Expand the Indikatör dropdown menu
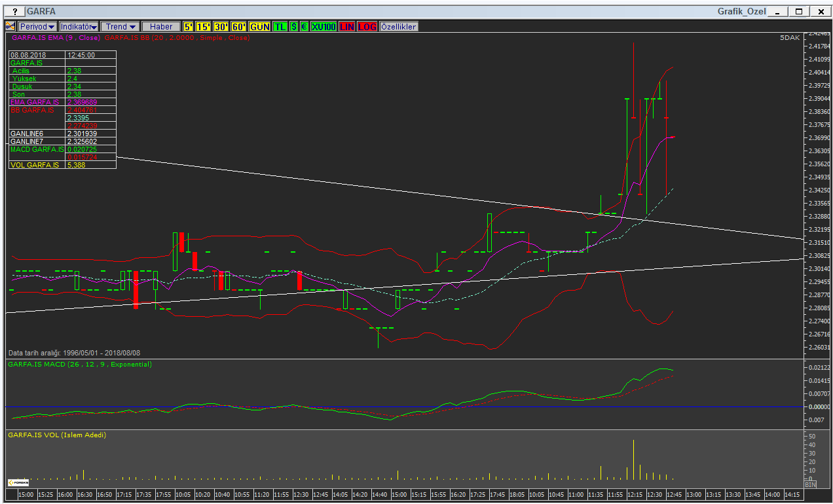 (x=79, y=26)
